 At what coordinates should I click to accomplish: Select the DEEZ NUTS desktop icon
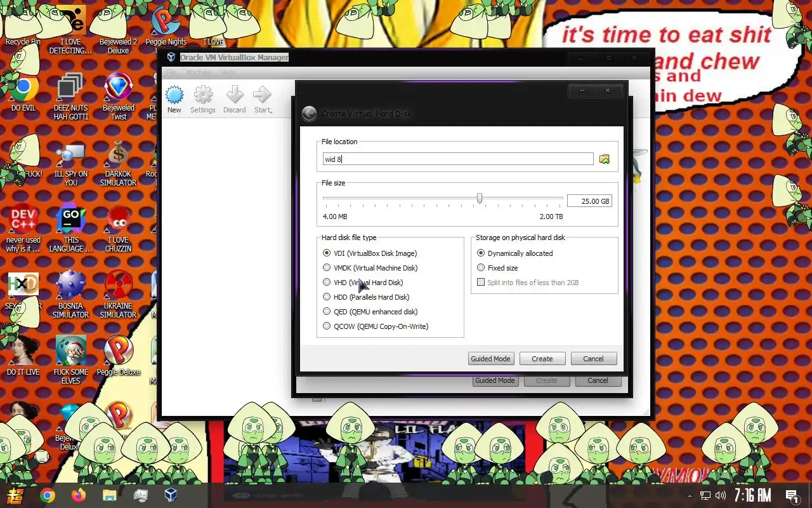click(70, 97)
